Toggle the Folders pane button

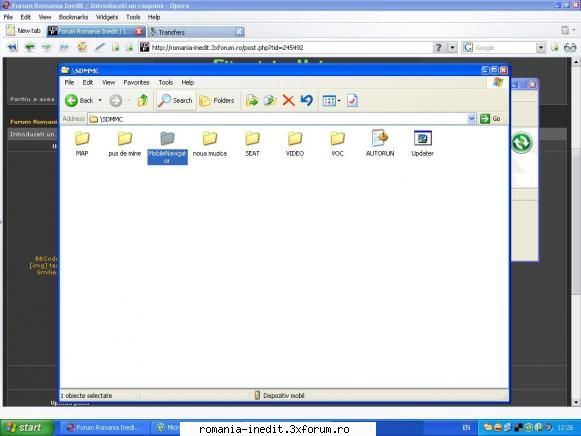(x=217, y=100)
